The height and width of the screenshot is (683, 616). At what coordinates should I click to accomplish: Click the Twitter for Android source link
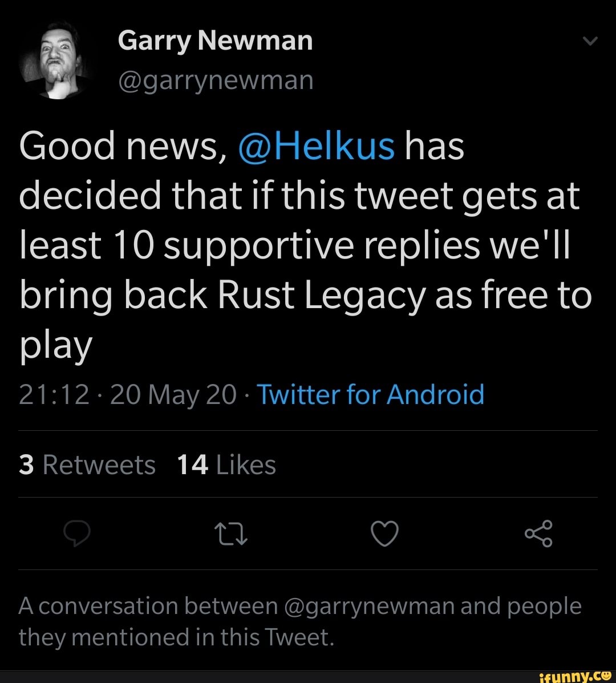click(x=371, y=395)
